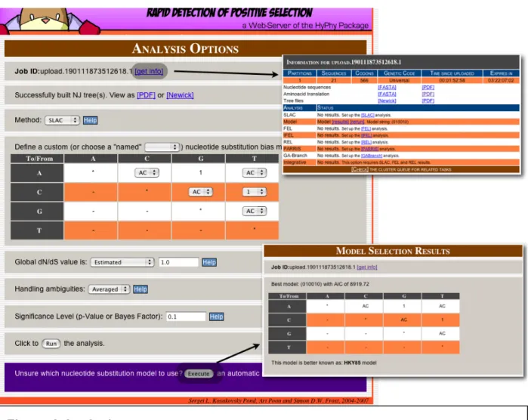Open nucleotide sequences PDF in info panel
The width and height of the screenshot is (528, 420).
click(428, 87)
